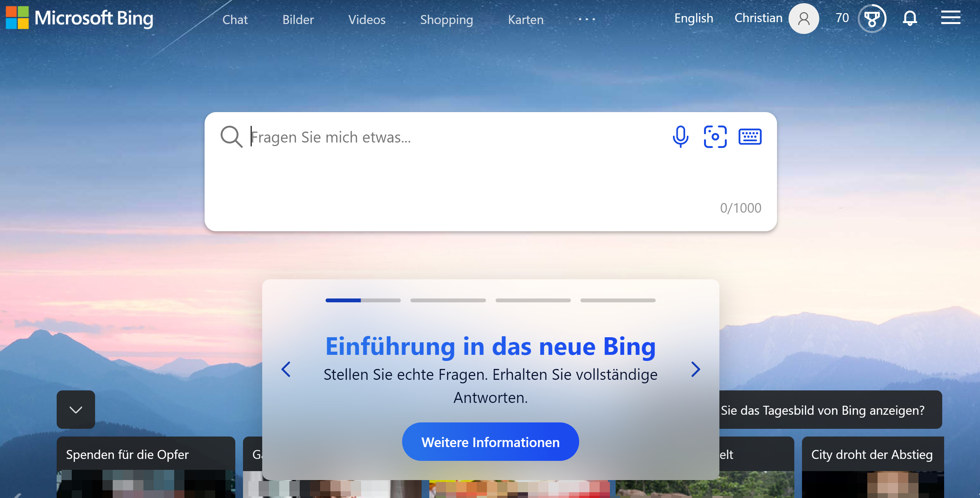Change the language to English

pos(693,18)
